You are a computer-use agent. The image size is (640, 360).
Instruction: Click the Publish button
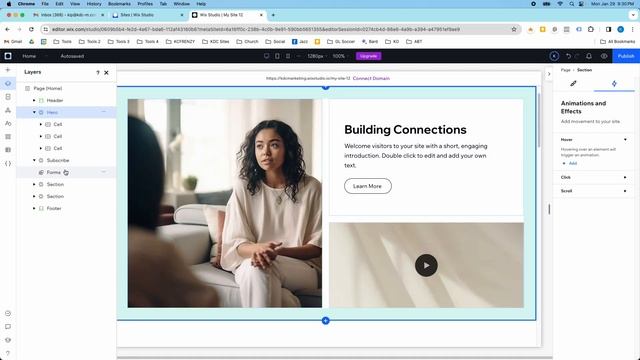point(626,56)
